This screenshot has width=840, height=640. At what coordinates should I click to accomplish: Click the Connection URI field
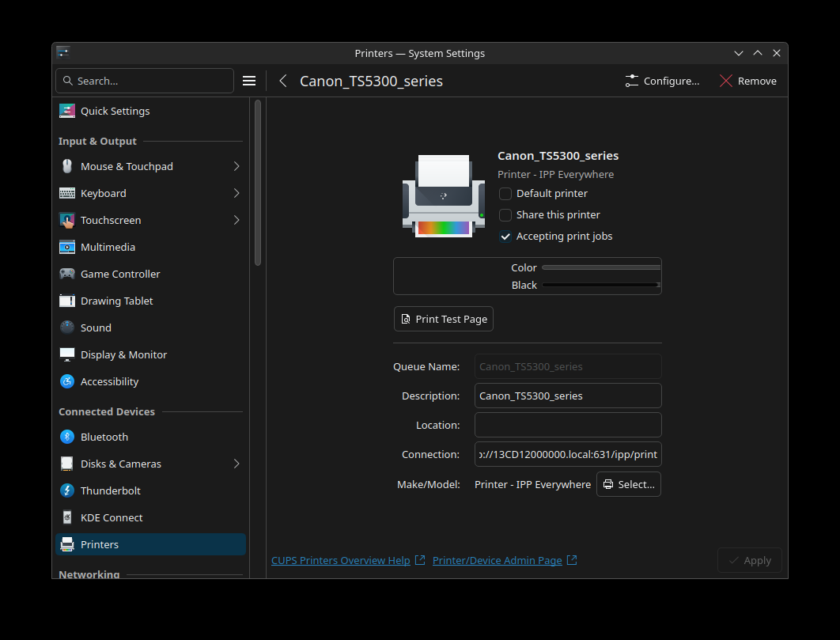tap(568, 454)
